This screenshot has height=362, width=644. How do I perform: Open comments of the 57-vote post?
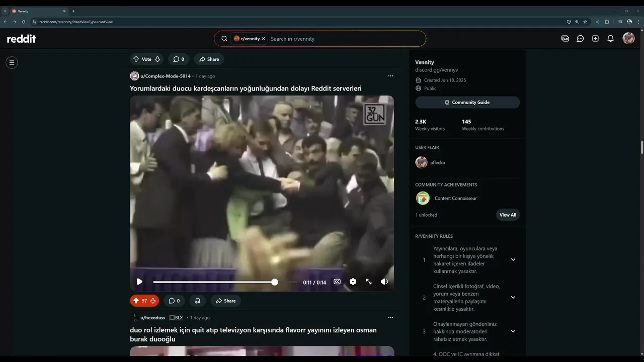coord(174,301)
